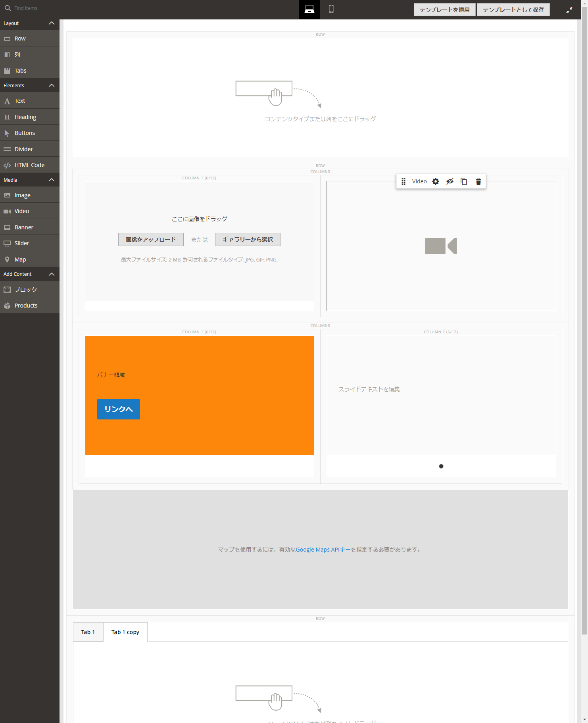Open the Google Maps APIキー link
This screenshot has width=588, height=723.
point(323,550)
